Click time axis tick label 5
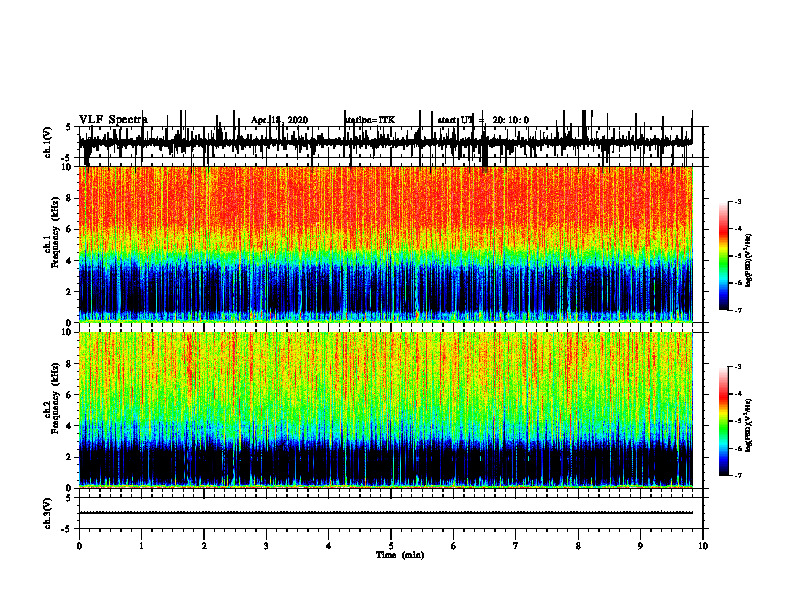This screenshot has height=612, width=792. (391, 546)
